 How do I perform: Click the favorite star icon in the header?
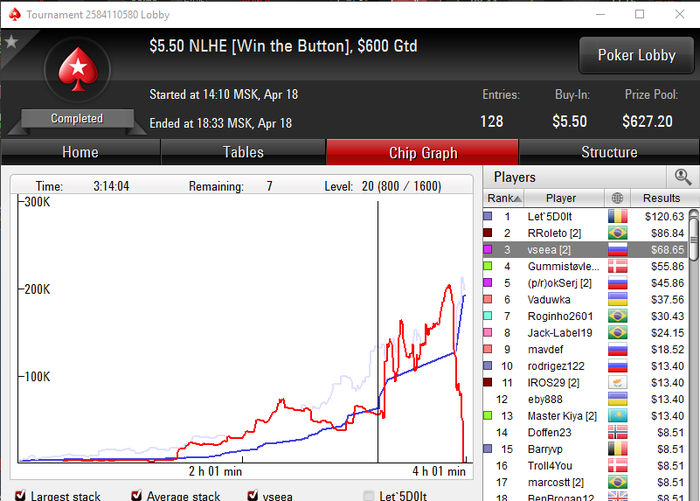coord(11,42)
